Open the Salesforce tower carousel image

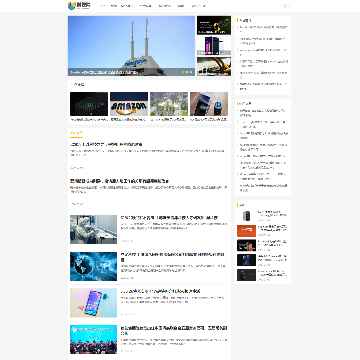coord(131,46)
